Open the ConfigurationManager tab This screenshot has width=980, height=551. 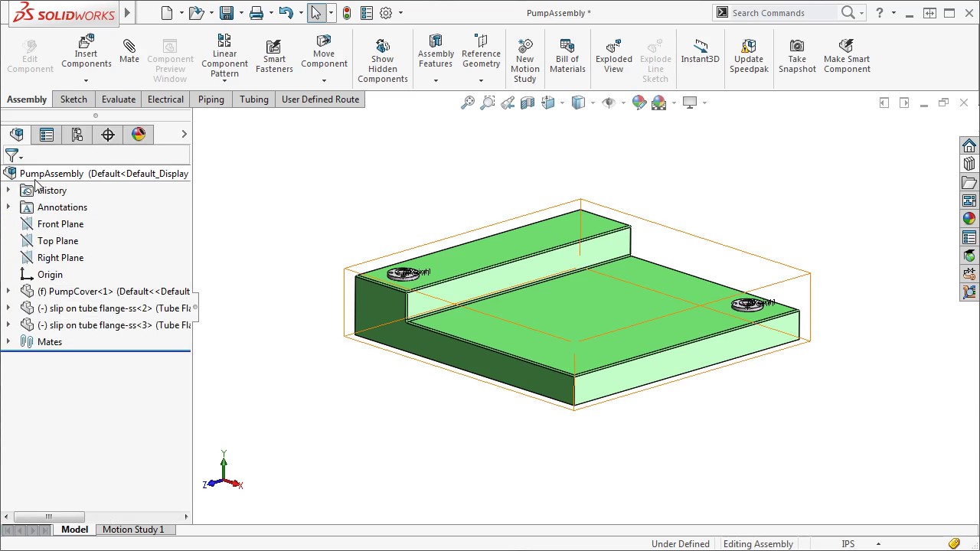pos(77,135)
